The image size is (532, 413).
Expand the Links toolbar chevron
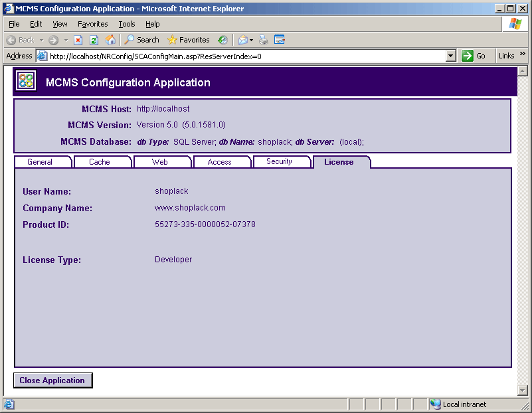(x=523, y=54)
